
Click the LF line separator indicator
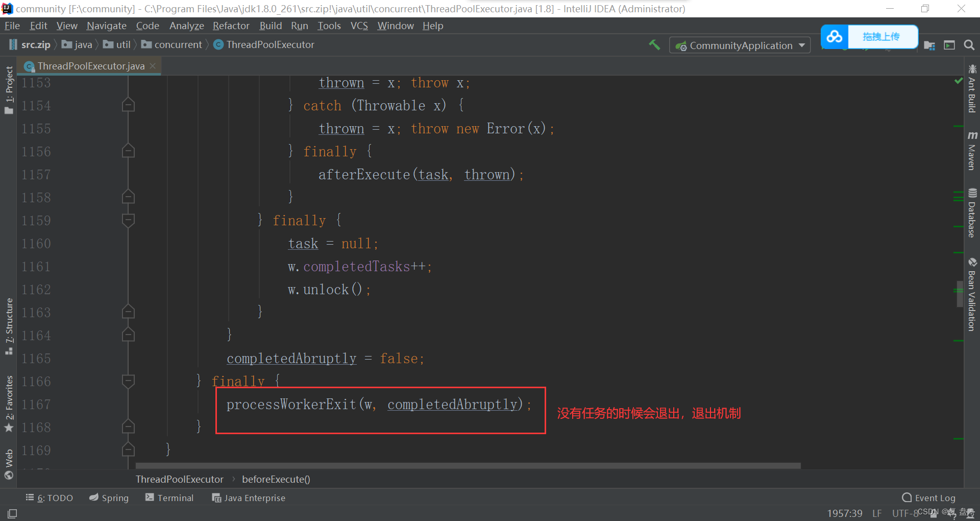pyautogui.click(x=877, y=513)
